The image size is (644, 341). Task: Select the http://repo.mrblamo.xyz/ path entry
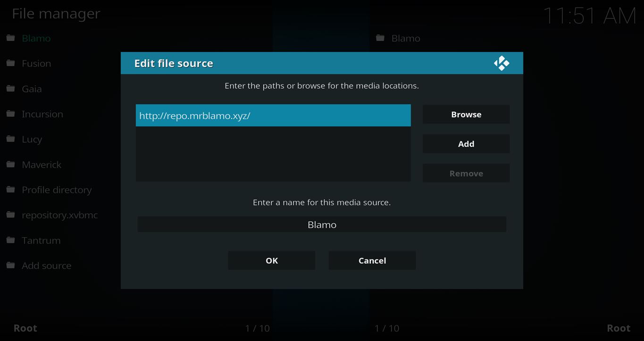tap(273, 116)
